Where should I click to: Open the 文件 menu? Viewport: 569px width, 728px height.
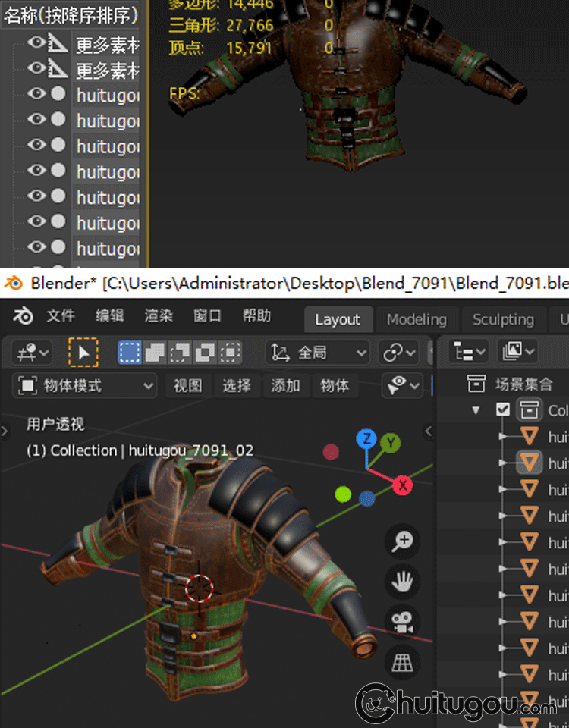pyautogui.click(x=61, y=317)
